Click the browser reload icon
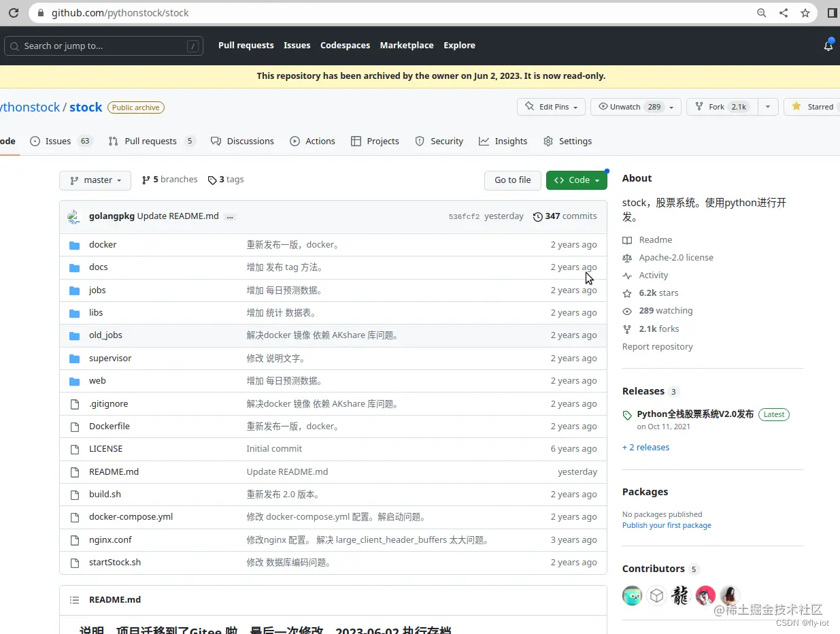 (x=13, y=13)
